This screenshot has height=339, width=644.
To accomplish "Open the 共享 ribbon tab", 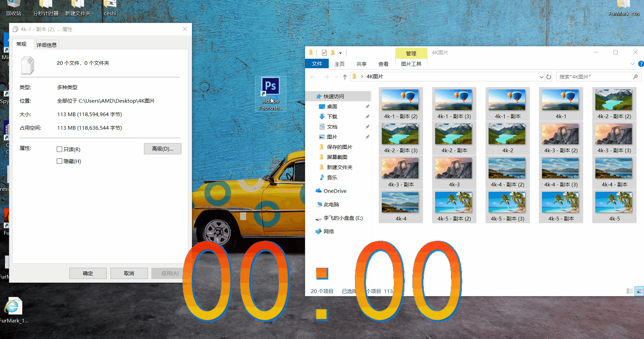I will tap(362, 64).
